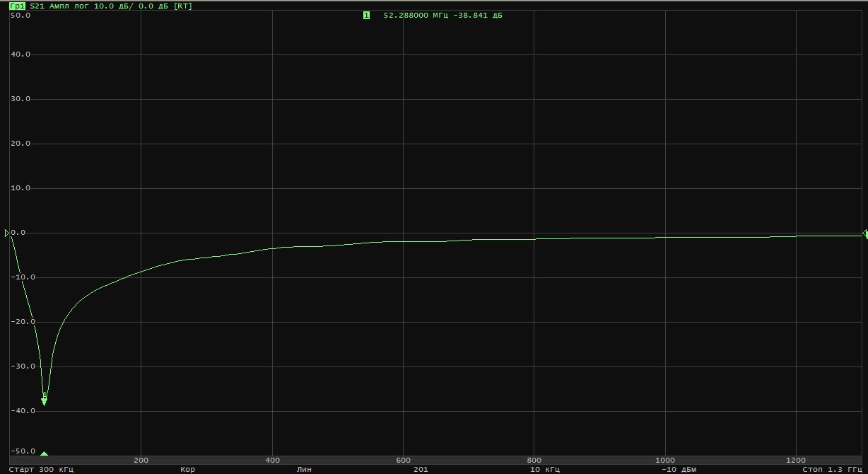The height and width of the screenshot is (474, 868).
Task: Edit the 201 points count field
Action: click(421, 469)
